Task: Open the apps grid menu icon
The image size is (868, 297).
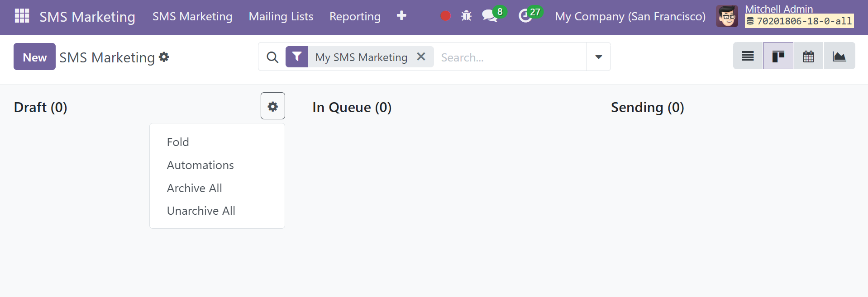Action: click(22, 16)
